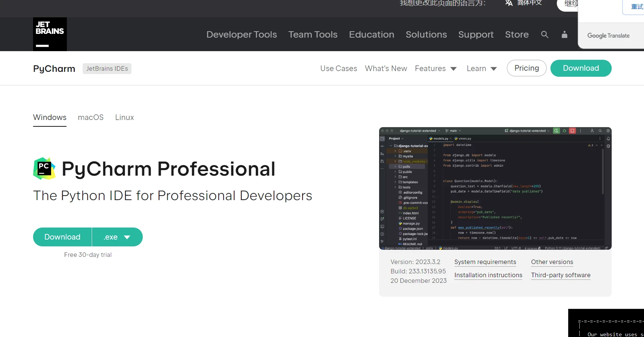Open Installation instructions link
This screenshot has width=644, height=337.
click(x=488, y=275)
